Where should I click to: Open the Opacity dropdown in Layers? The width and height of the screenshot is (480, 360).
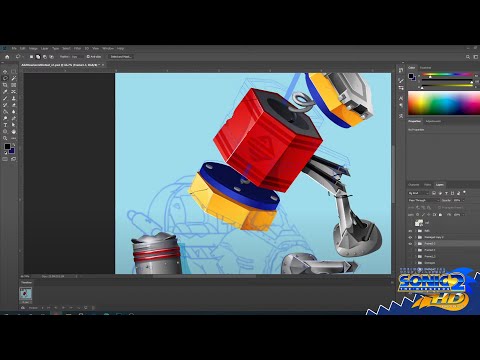click(x=463, y=200)
